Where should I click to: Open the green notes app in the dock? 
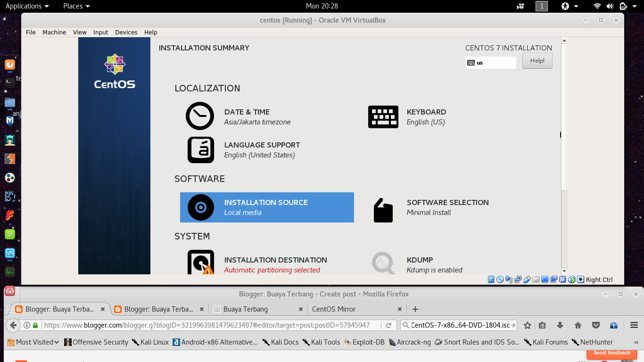pyautogui.click(x=10, y=234)
